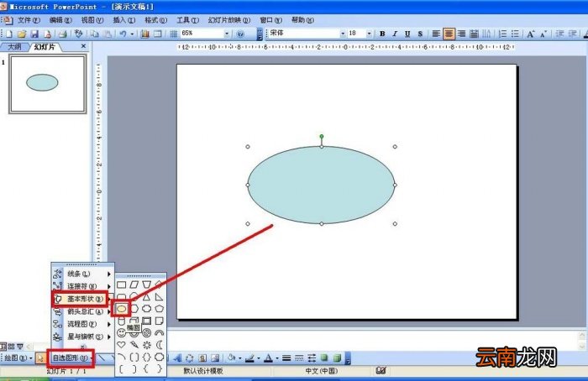Image resolution: width=588 pixels, height=381 pixels.
Task: Save the presentation with the floppy disk icon
Action: click(x=34, y=34)
